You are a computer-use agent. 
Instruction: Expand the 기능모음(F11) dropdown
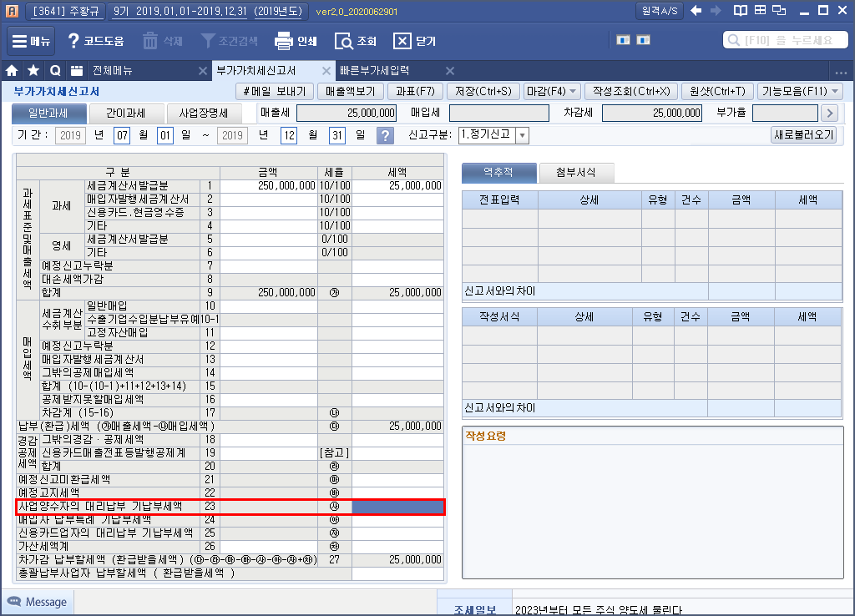click(x=835, y=92)
